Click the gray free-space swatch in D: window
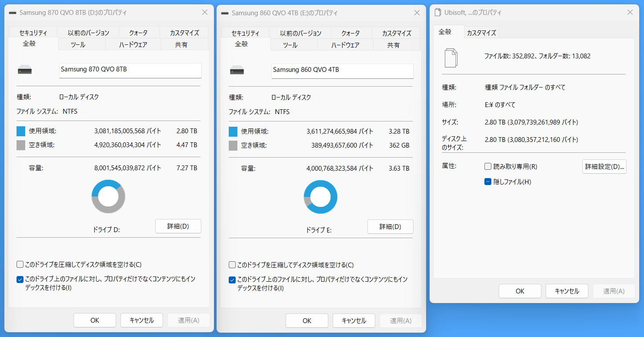This screenshot has height=337, width=644. coord(21,145)
